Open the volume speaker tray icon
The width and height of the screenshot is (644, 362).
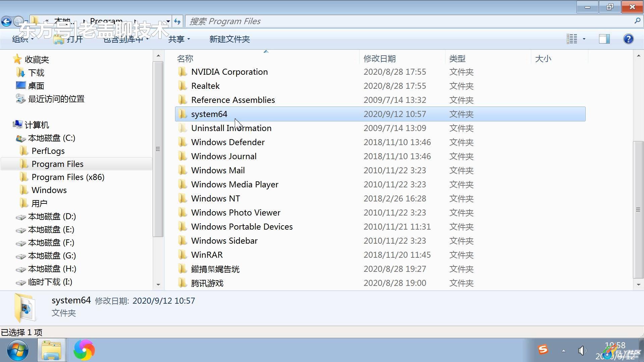coord(582,351)
